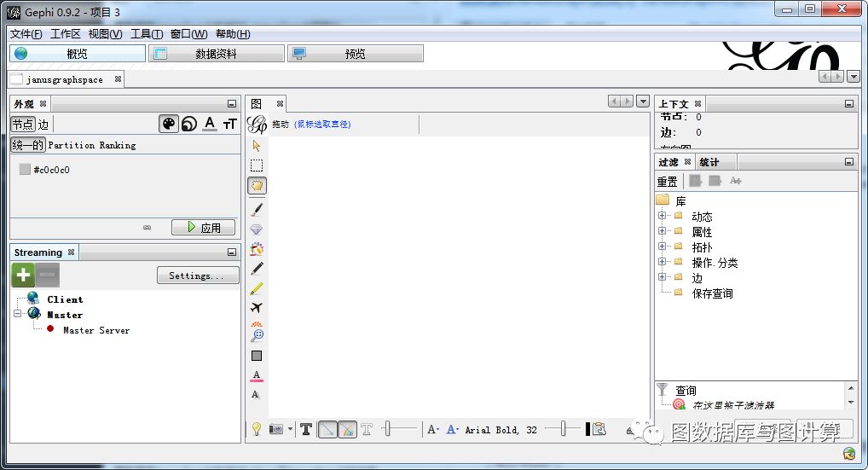Click the link chain icon beside Apply

coord(147,228)
